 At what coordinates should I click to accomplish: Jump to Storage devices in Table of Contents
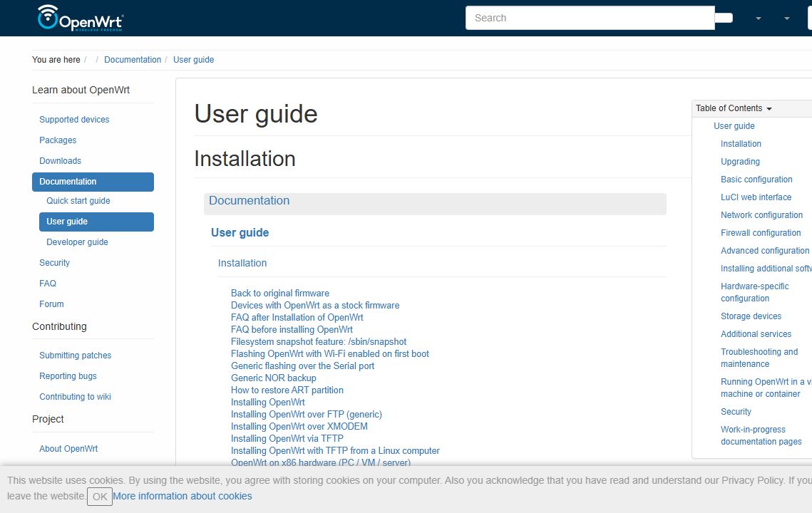click(751, 316)
